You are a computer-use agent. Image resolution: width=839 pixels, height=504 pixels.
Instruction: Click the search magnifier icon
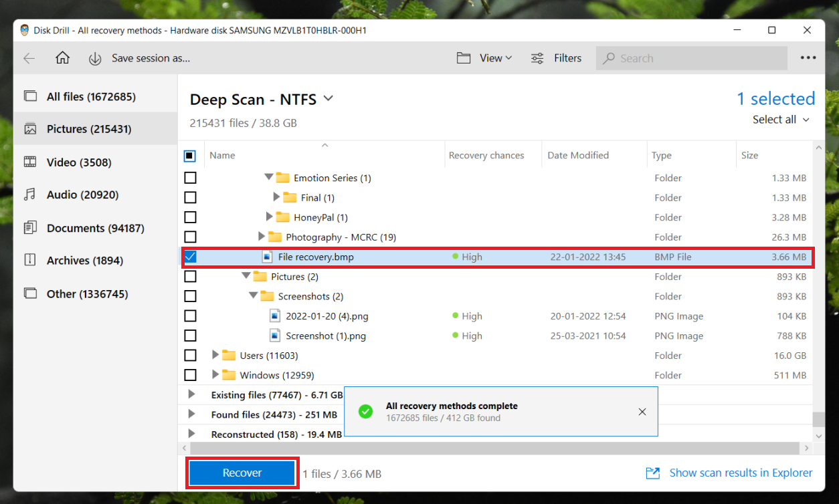pos(608,58)
